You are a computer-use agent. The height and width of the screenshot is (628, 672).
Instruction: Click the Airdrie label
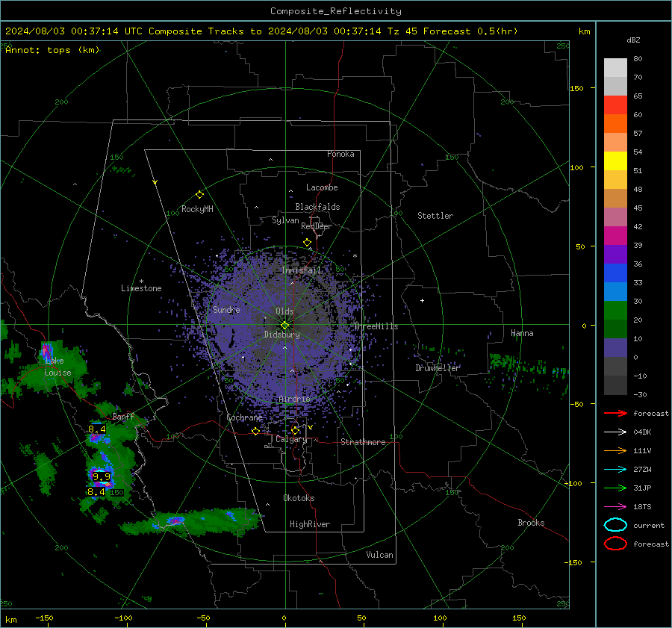(294, 399)
